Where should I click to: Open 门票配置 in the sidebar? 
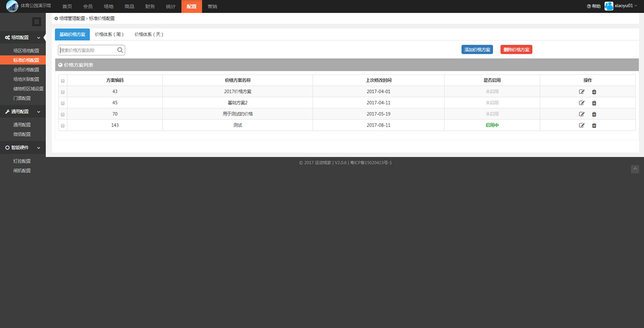pos(22,98)
